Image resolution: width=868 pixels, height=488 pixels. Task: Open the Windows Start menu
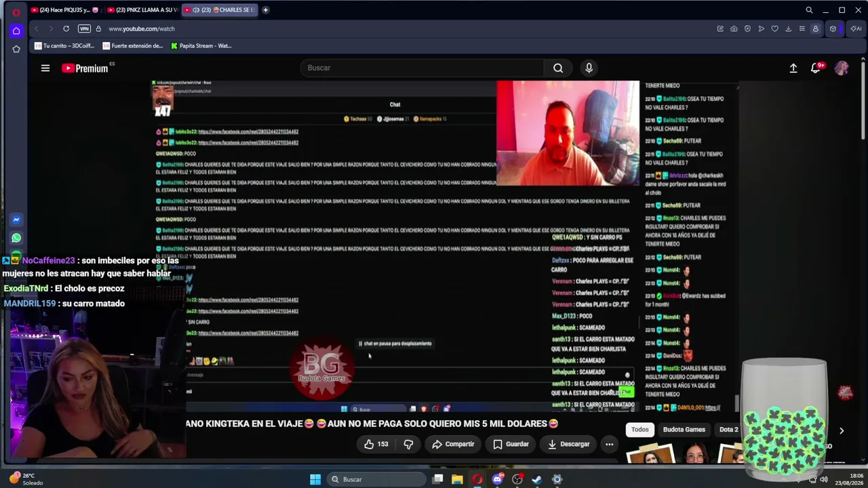point(315,479)
